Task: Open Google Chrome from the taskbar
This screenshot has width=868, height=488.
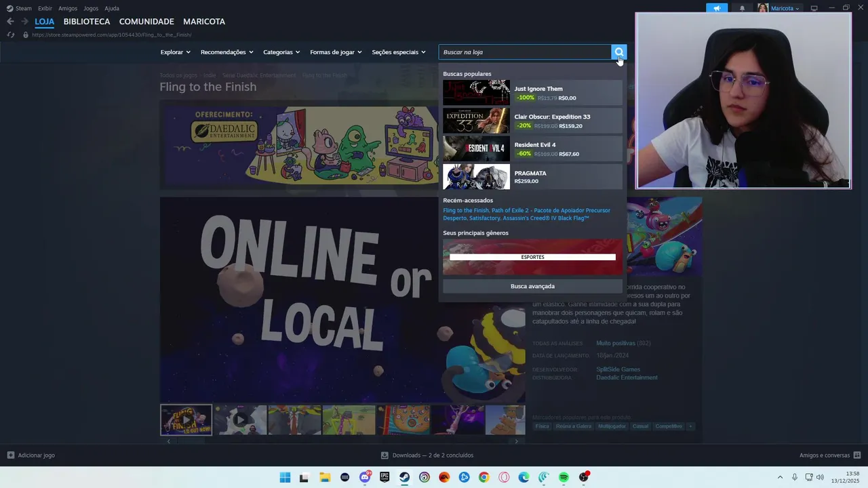Action: (x=484, y=477)
